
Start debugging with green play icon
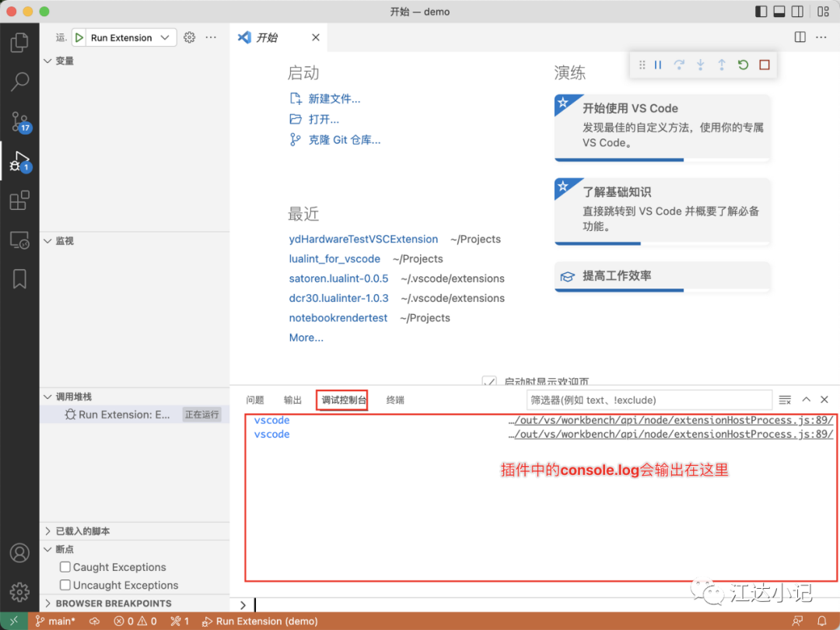tap(79, 37)
